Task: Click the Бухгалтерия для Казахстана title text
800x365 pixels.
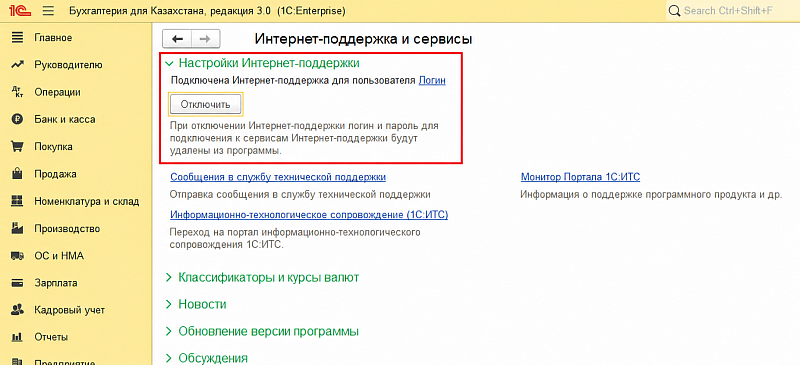Action: tap(207, 11)
